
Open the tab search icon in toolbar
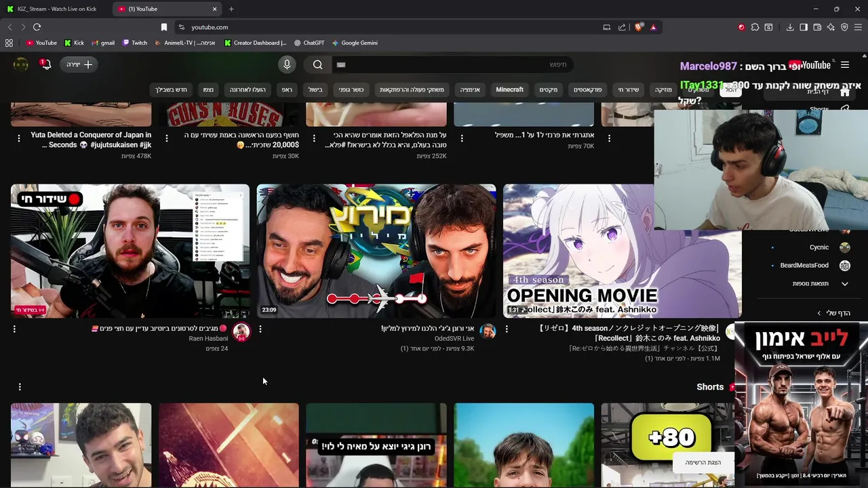768,27
